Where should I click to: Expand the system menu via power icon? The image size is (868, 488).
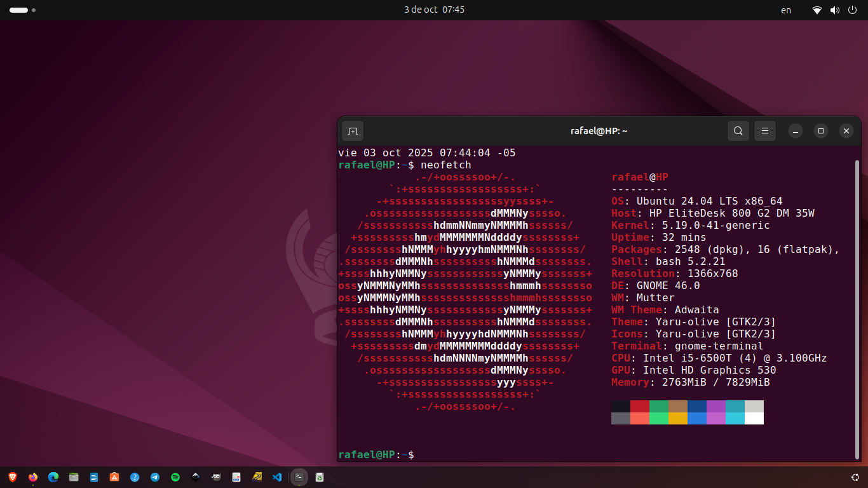[x=852, y=10]
